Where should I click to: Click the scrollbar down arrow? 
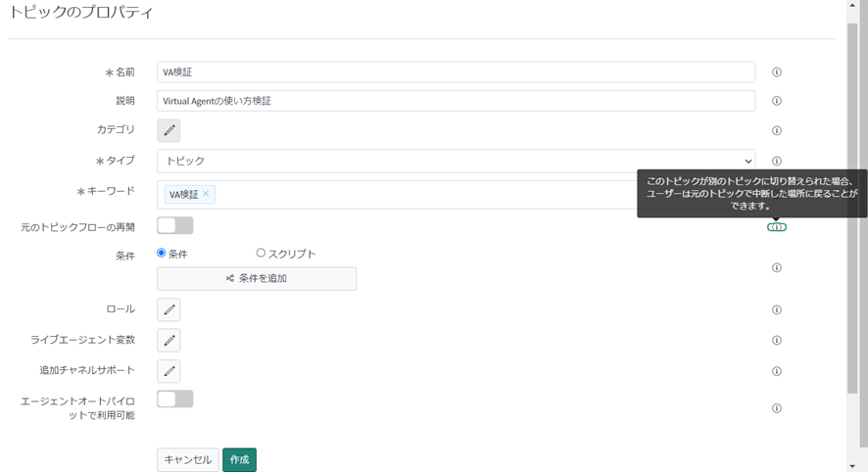click(x=852, y=467)
